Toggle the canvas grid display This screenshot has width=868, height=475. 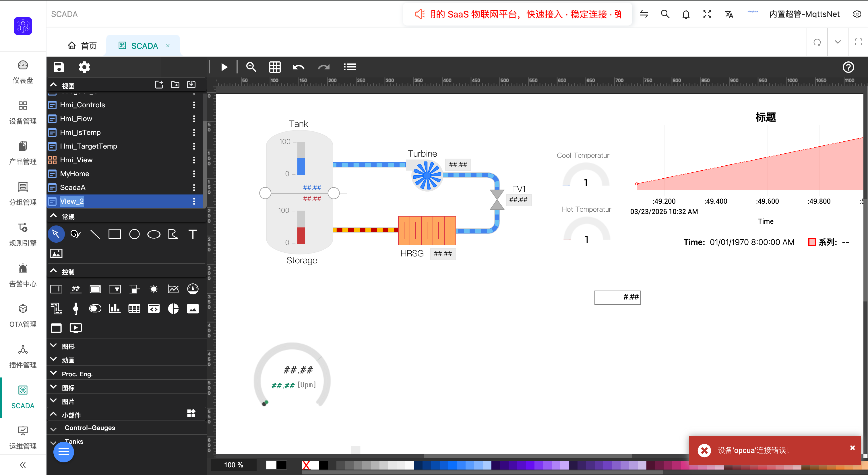coord(275,67)
